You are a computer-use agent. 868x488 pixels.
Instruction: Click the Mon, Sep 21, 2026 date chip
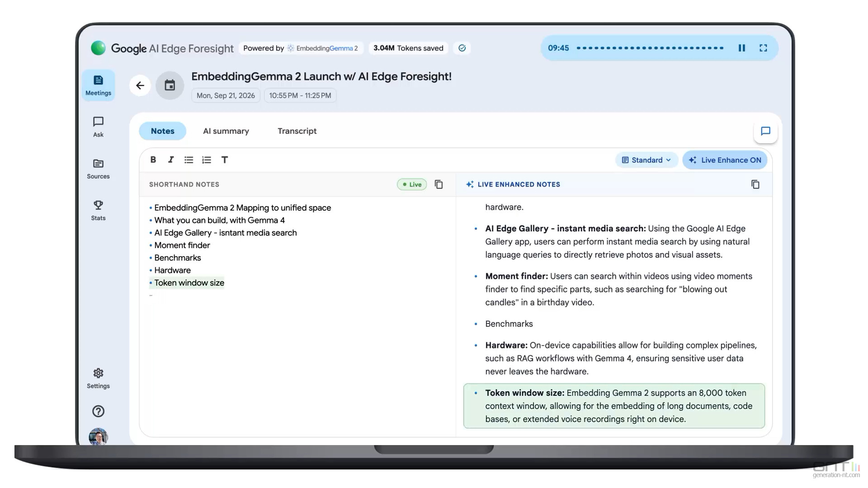[x=226, y=95]
